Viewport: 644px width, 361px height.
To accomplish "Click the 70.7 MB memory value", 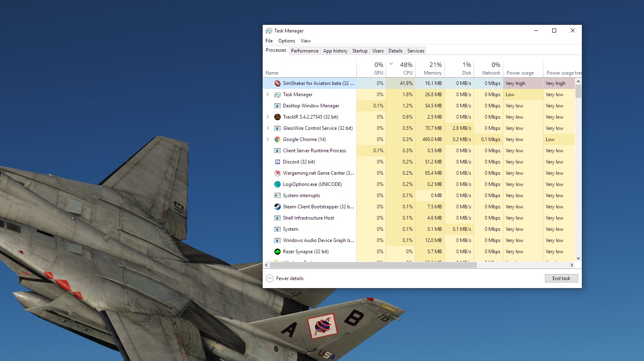I will (433, 128).
